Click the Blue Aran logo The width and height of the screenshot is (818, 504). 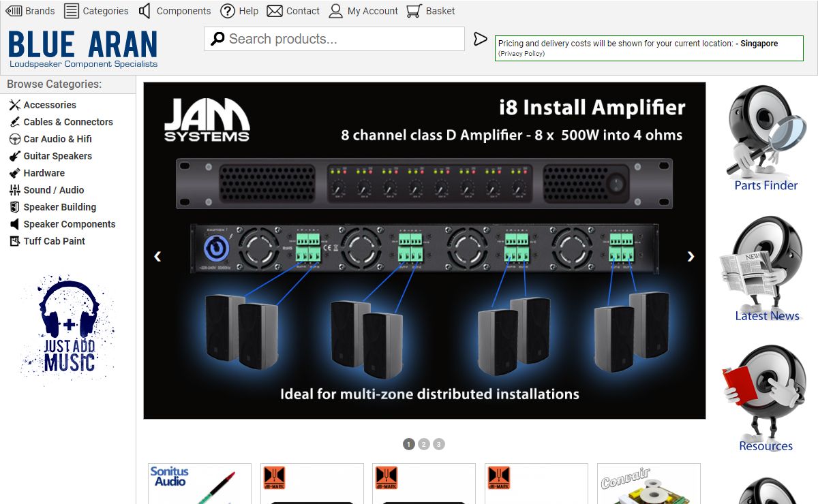tap(83, 48)
